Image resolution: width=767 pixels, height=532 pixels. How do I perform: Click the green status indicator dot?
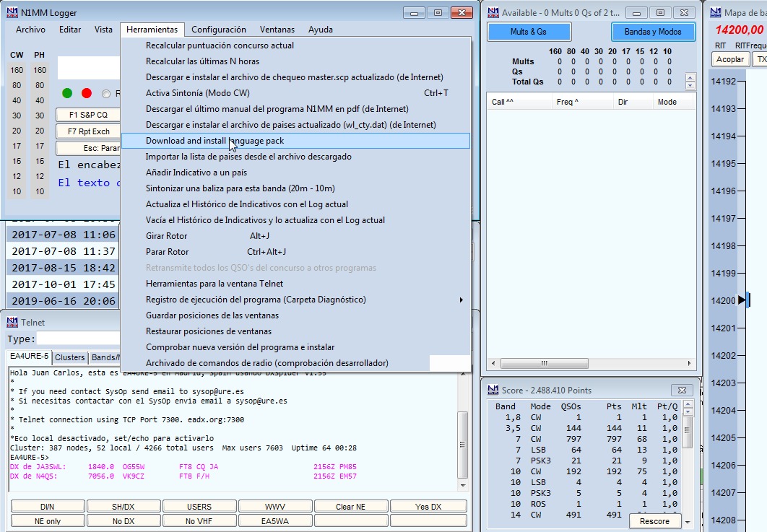tap(67, 93)
